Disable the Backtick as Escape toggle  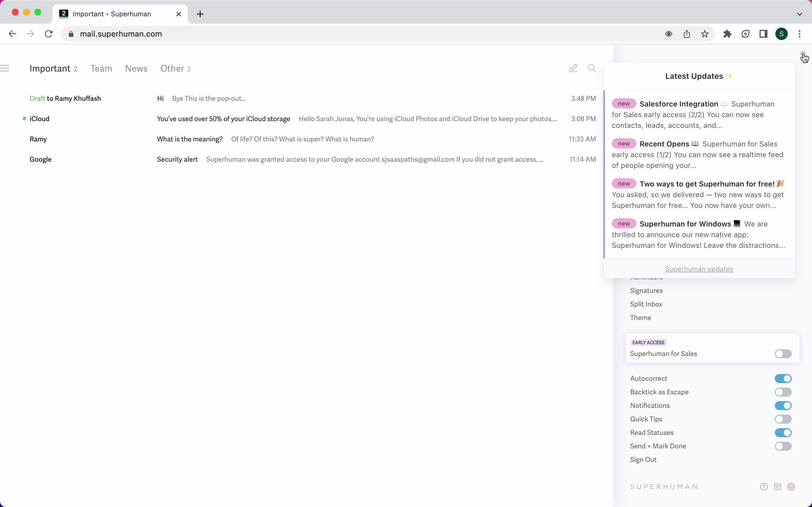783,391
